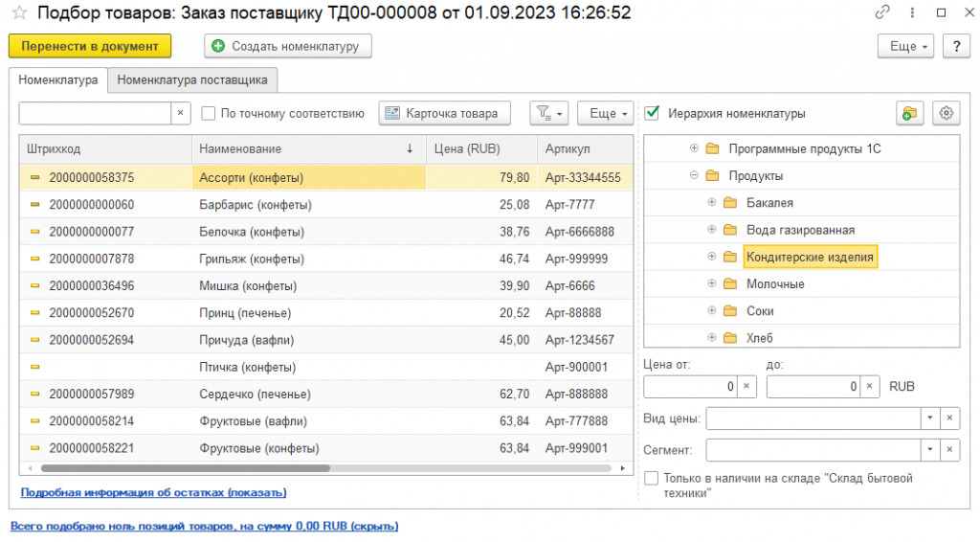
Task: Switch to Номенклатура поставщика tab
Action: pyautogui.click(x=193, y=80)
